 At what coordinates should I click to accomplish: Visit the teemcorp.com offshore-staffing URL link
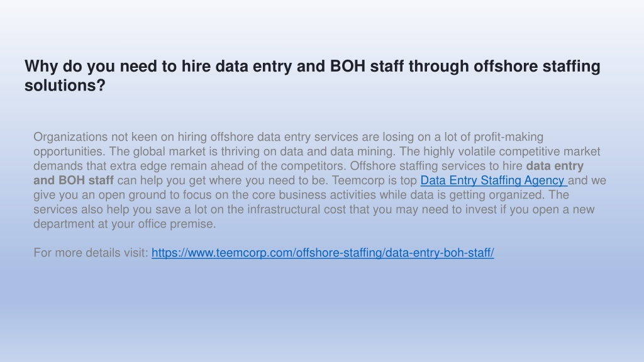click(323, 253)
